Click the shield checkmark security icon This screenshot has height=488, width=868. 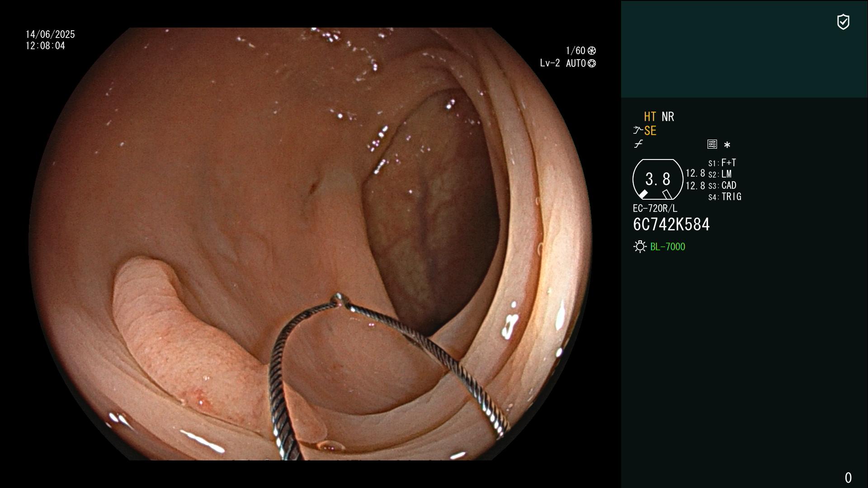[x=843, y=22]
